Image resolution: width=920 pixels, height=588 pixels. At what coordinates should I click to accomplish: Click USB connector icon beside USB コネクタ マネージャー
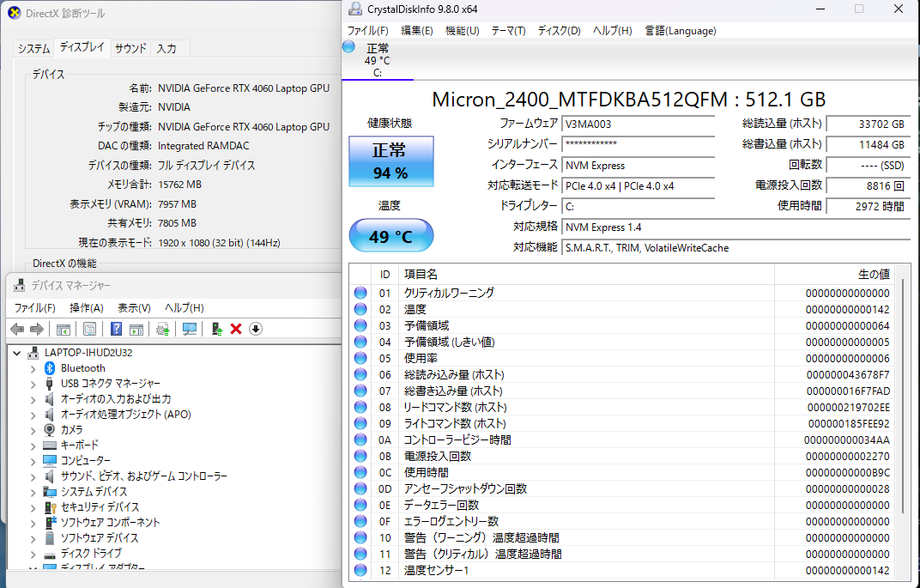pos(50,383)
